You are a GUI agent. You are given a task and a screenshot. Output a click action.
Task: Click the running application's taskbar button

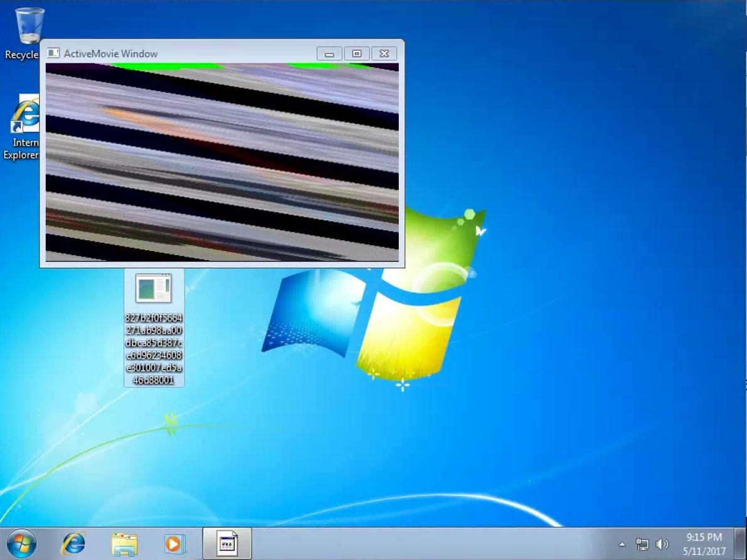click(x=227, y=544)
